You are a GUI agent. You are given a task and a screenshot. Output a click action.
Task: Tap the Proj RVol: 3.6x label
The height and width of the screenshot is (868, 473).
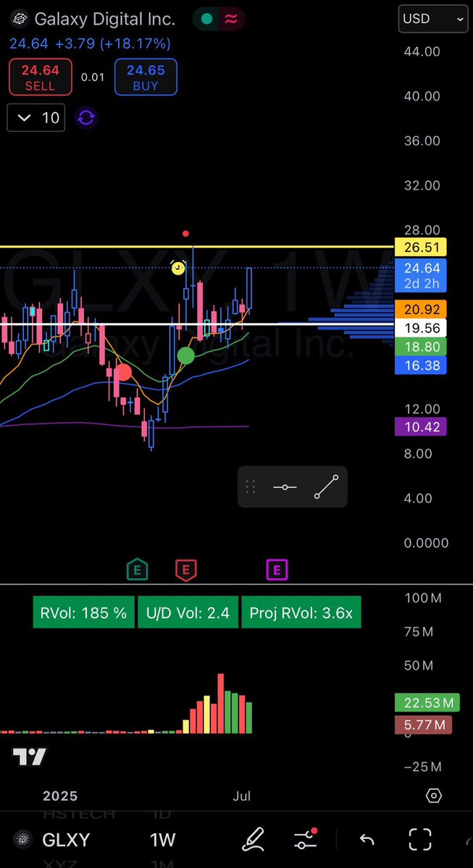click(301, 612)
